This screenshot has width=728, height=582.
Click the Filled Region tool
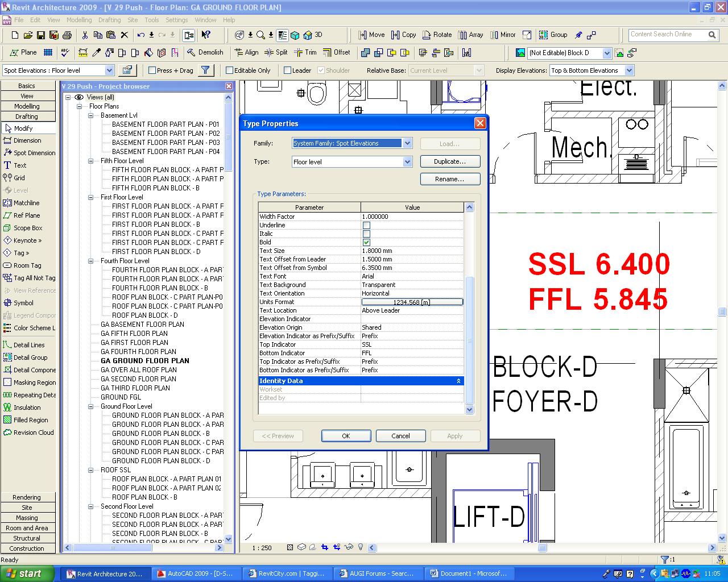[26, 420]
